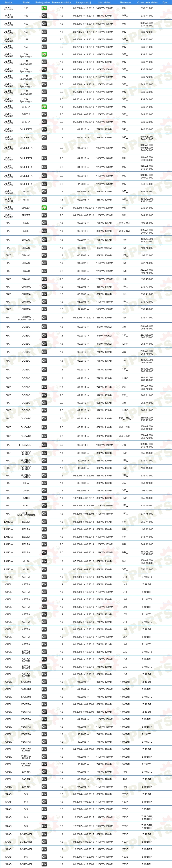Select the FREEMONT model cell
Viewport: 172px width, 868px height.
pyautogui.click(x=26, y=445)
